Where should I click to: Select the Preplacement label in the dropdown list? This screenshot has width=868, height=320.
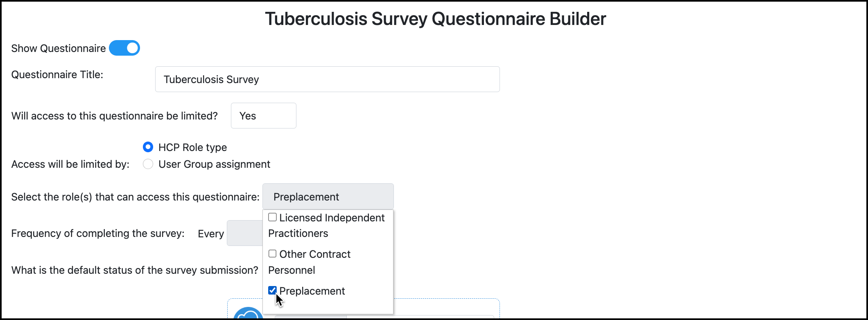coord(312,291)
